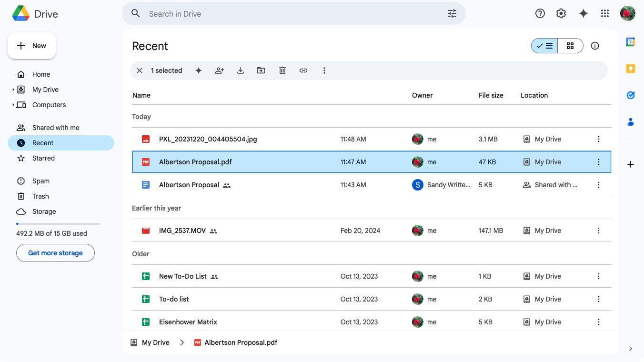Open Google Tasks in side panel

pyautogui.click(x=630, y=95)
